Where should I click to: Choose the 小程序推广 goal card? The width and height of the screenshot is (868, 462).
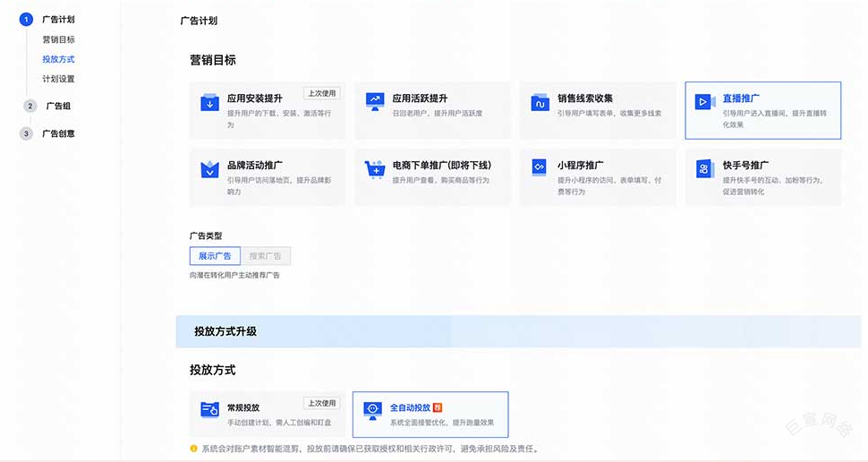tap(598, 177)
